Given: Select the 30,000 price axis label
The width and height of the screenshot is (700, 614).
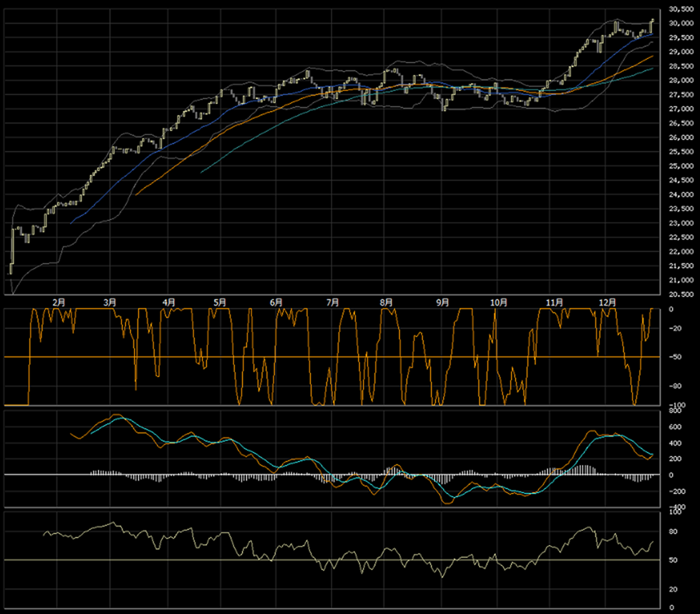Looking at the screenshot, I should tap(681, 23).
